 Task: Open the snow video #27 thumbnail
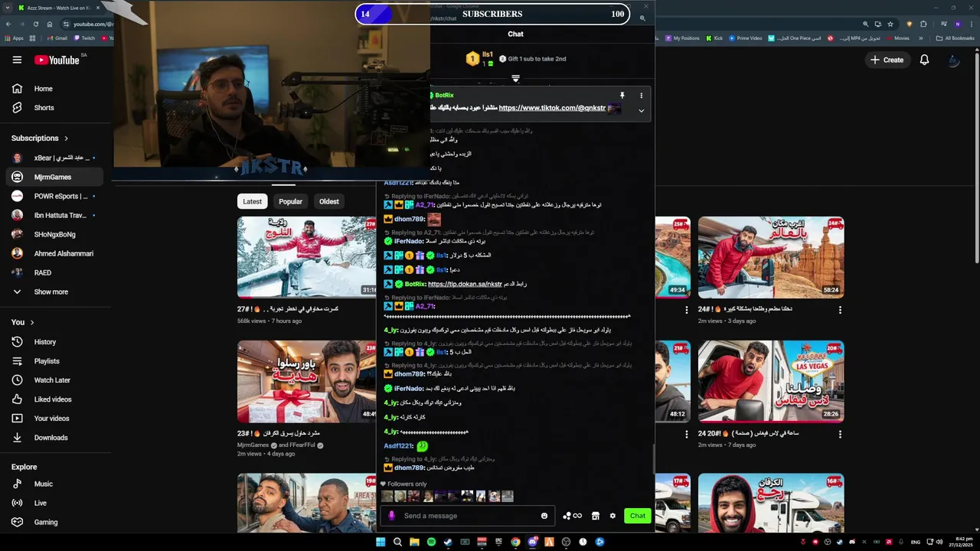(x=306, y=257)
